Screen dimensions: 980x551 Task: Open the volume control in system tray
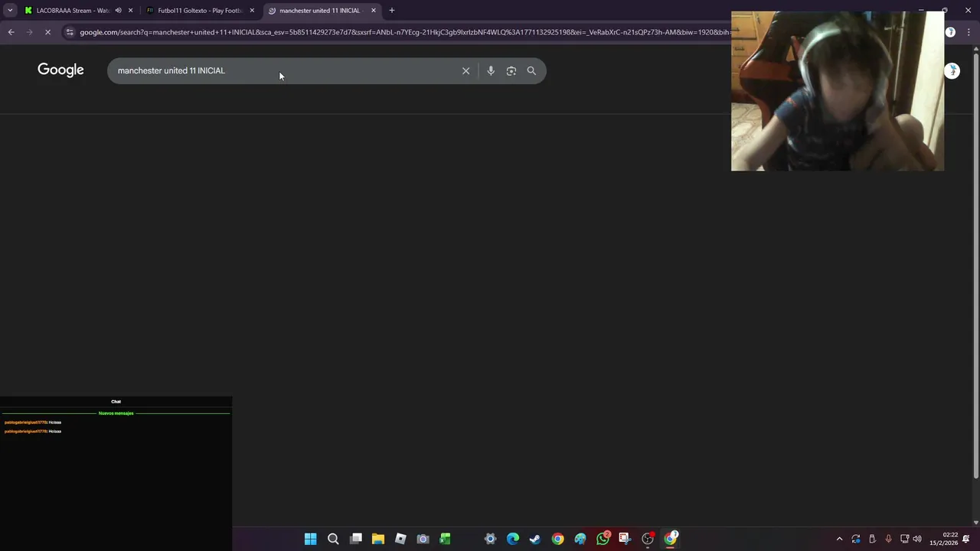click(917, 539)
